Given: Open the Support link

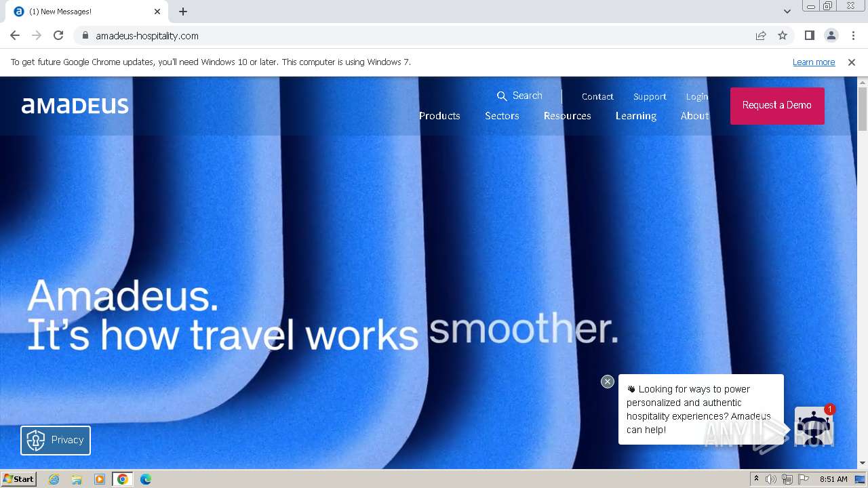Looking at the screenshot, I should point(650,96).
